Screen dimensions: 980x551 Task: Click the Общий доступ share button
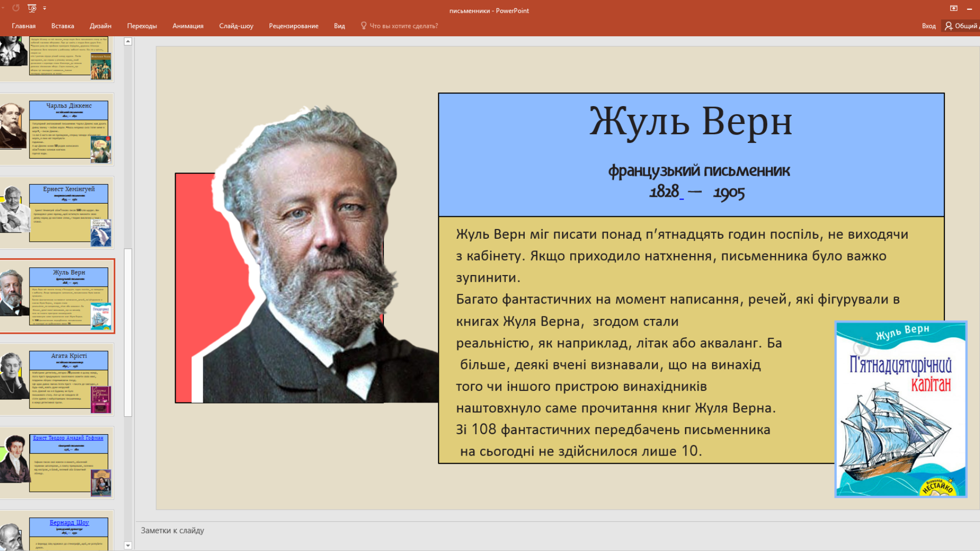coord(961,26)
